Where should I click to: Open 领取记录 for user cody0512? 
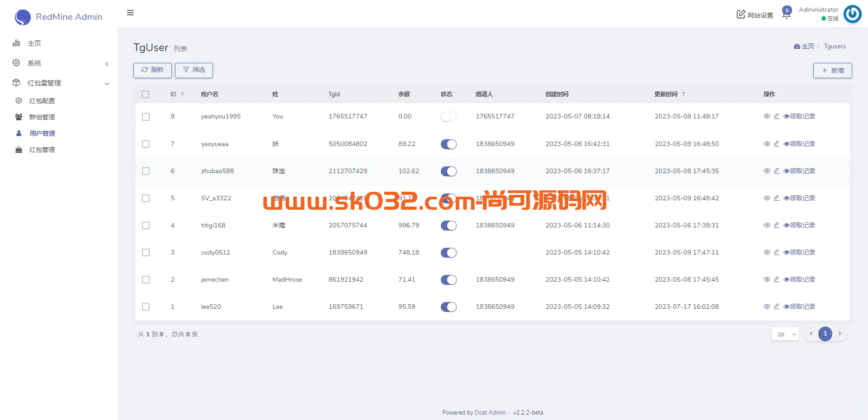click(799, 252)
